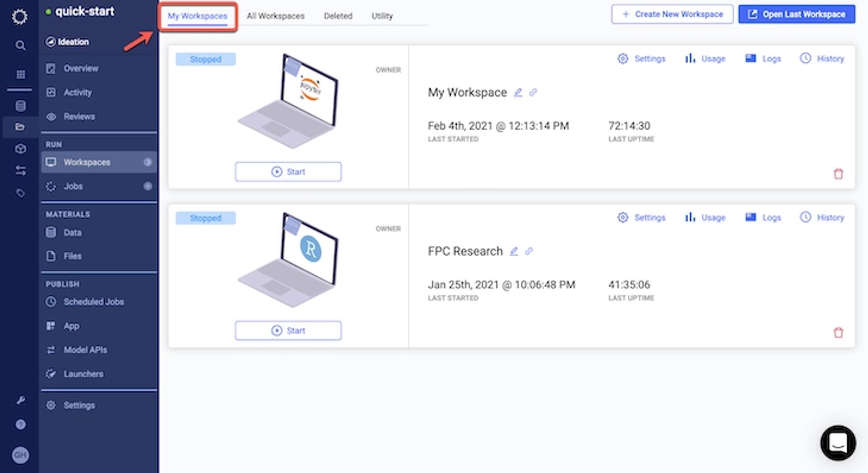868x473 pixels.
Task: Open Settings for My Workspace
Action: click(641, 59)
